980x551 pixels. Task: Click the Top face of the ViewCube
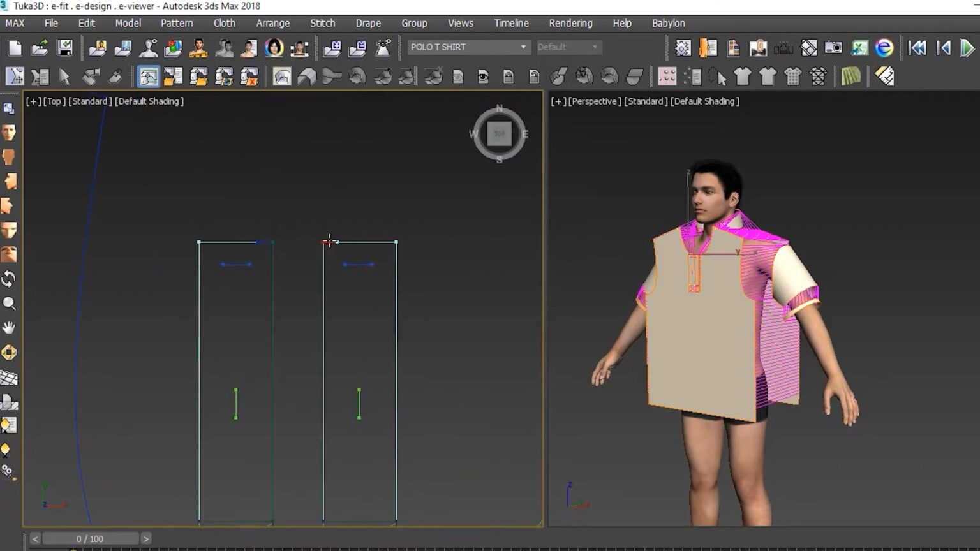tap(500, 134)
